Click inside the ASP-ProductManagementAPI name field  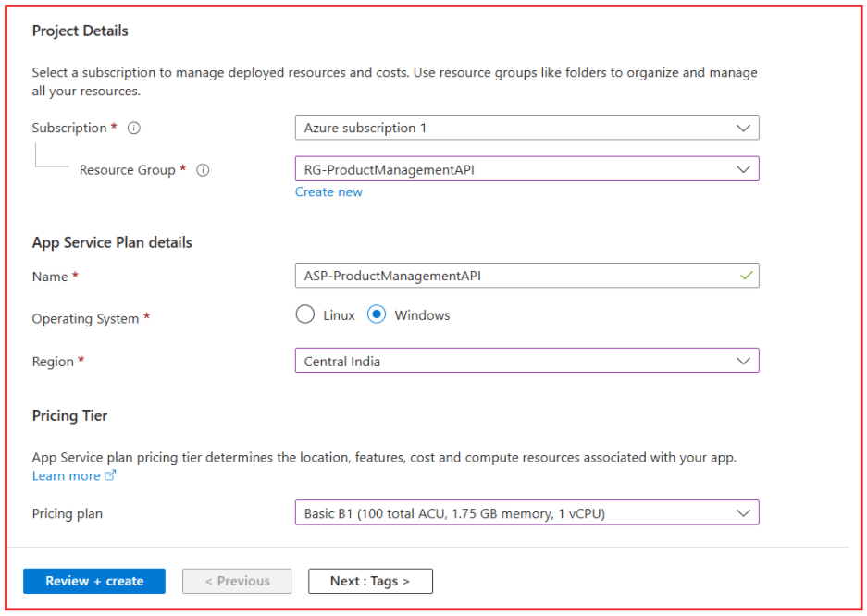click(x=527, y=275)
